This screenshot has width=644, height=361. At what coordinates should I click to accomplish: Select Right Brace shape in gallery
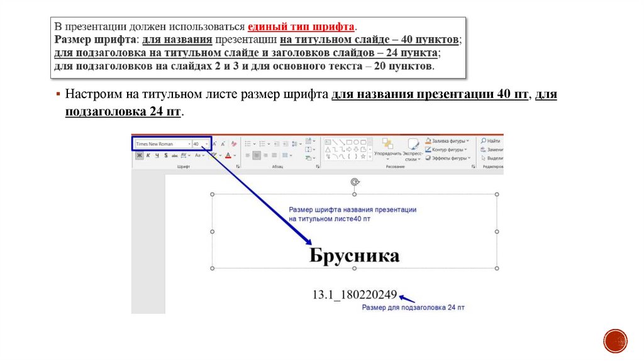coord(356,156)
